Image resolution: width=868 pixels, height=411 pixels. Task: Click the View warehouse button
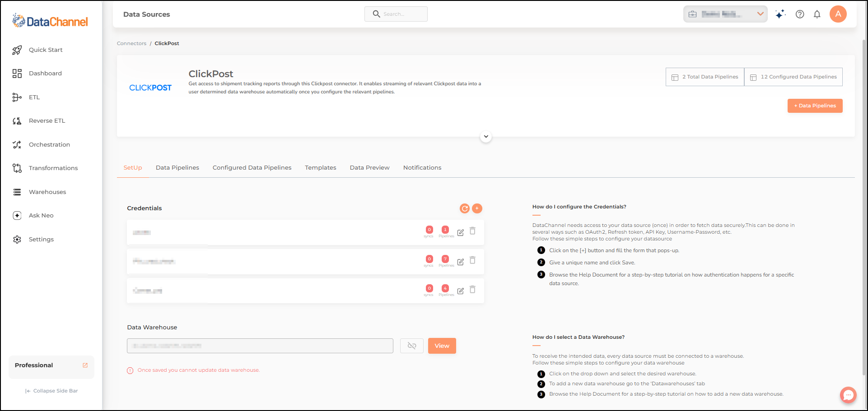tap(442, 346)
